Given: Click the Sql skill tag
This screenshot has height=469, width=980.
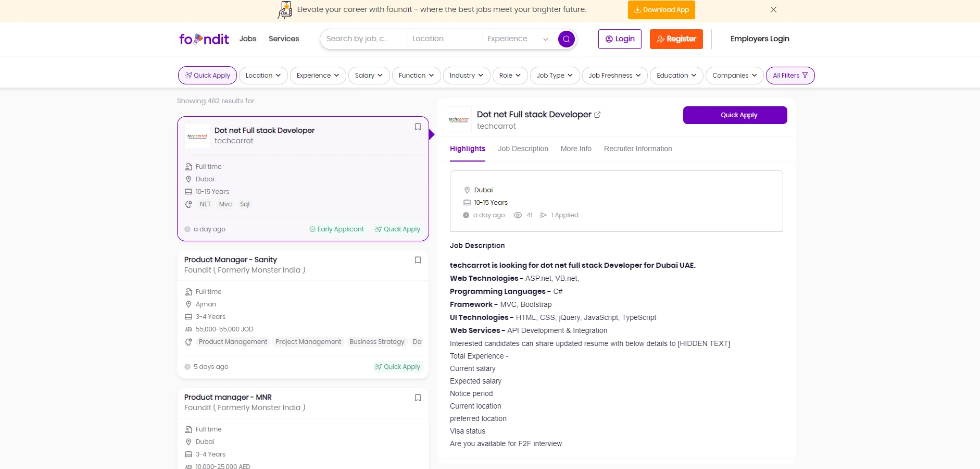Looking at the screenshot, I should (245, 204).
